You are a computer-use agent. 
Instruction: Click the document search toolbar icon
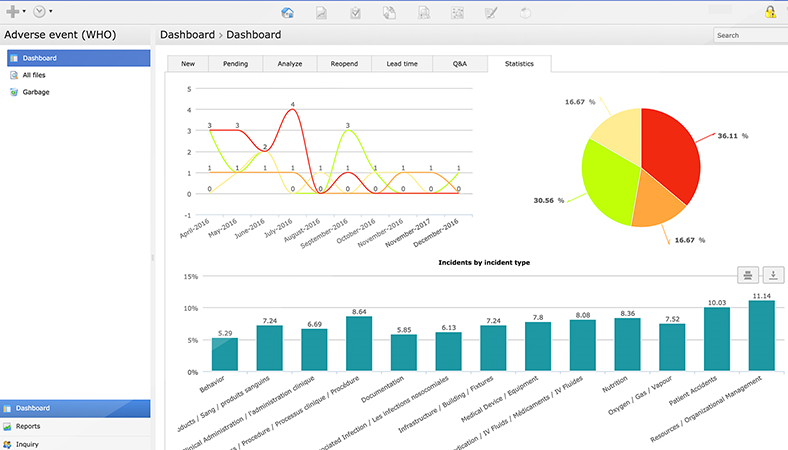pyautogui.click(x=424, y=13)
